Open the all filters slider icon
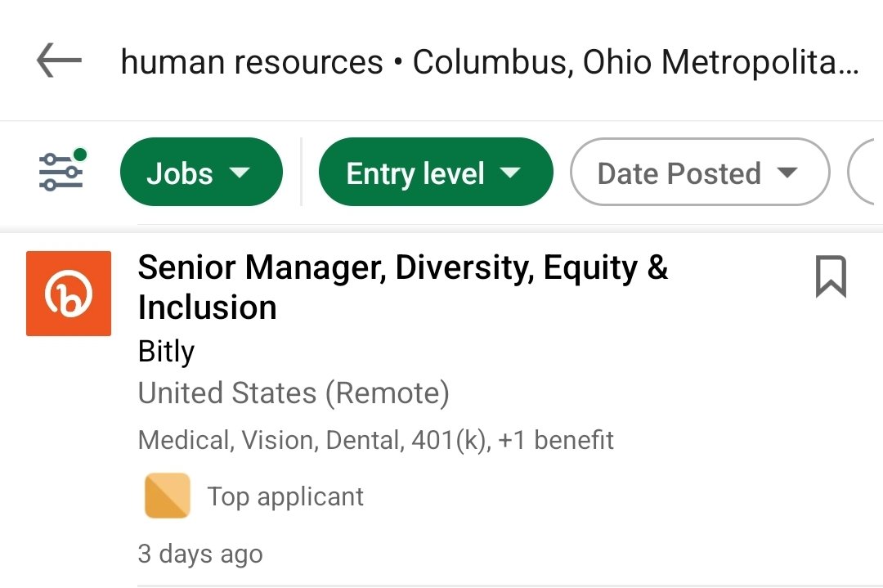883x588 pixels. coord(61,172)
